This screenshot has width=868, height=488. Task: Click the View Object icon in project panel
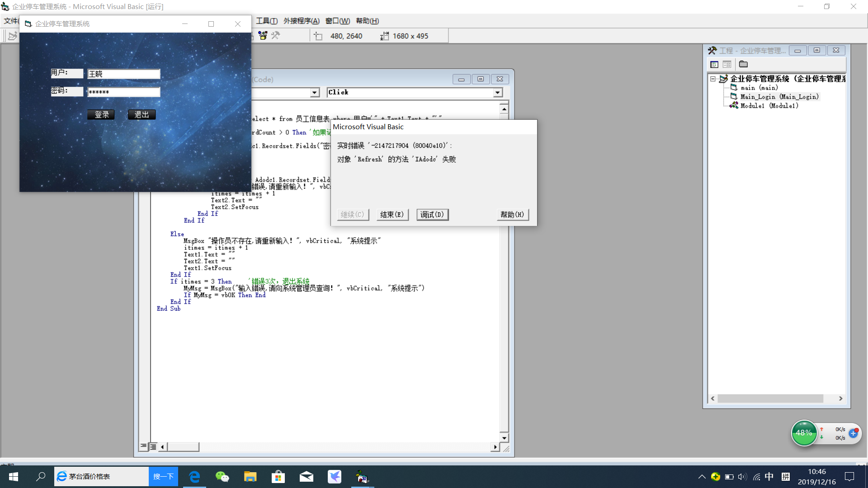pos(727,65)
